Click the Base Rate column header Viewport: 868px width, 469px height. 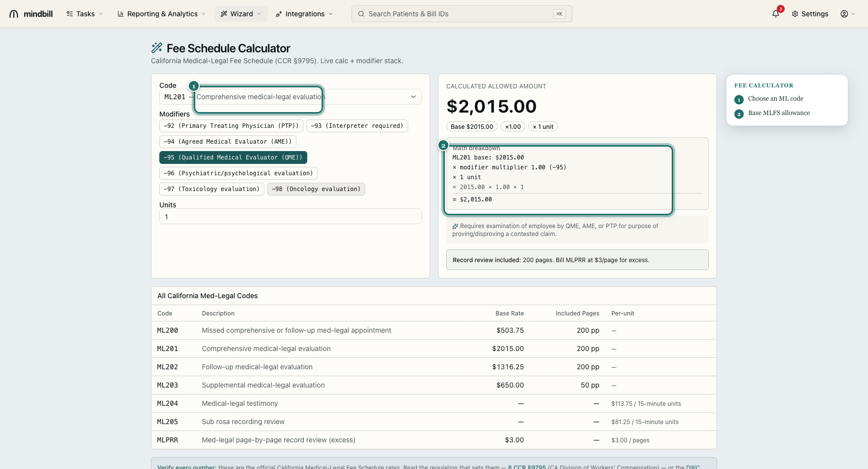(509, 313)
